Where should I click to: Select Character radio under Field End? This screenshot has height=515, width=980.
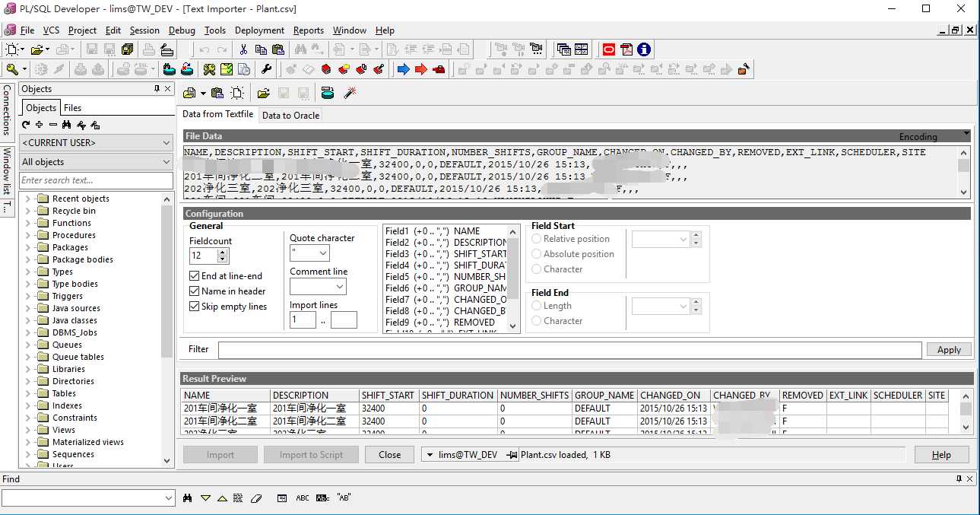pos(537,321)
